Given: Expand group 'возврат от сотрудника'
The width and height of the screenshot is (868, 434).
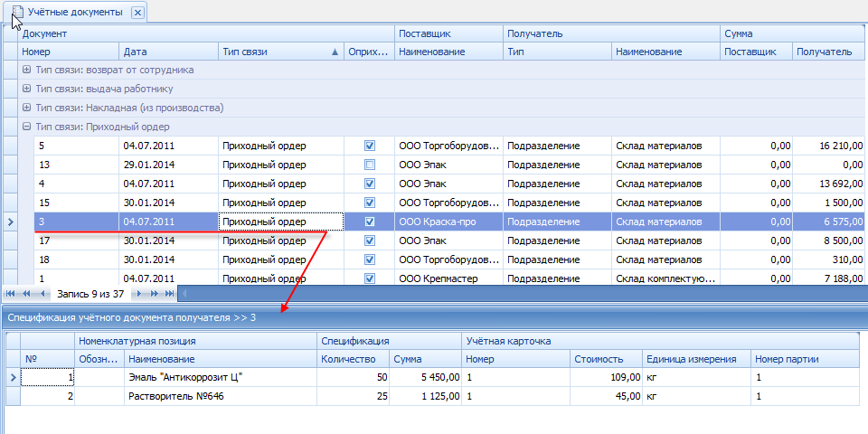Looking at the screenshot, I should coord(26,71).
